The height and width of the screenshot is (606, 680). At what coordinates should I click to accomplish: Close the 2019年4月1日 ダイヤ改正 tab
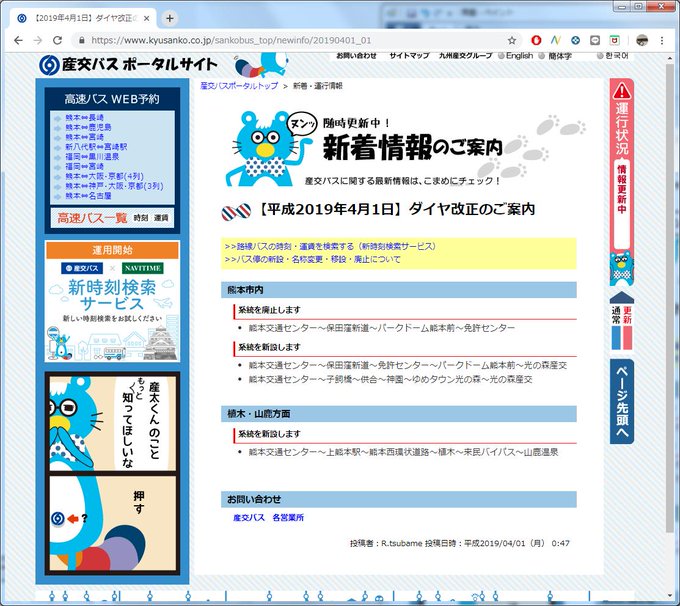(147, 18)
